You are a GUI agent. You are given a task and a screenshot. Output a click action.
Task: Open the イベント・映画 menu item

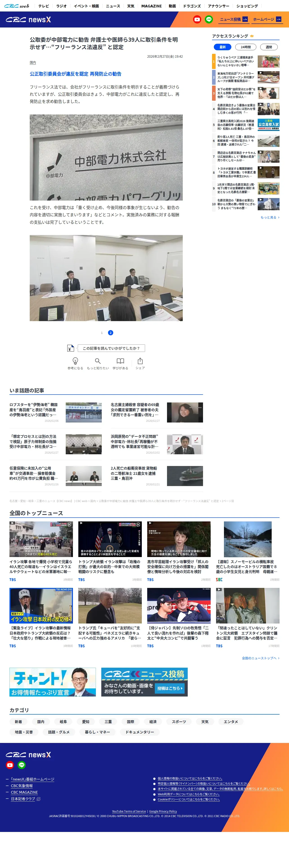pyautogui.click(x=86, y=6)
